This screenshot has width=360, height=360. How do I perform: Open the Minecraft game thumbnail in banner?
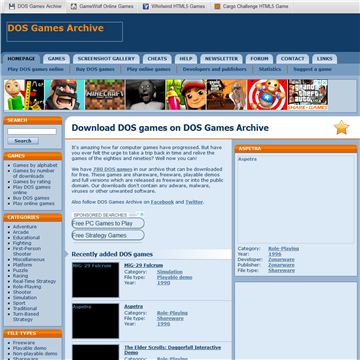(105, 95)
